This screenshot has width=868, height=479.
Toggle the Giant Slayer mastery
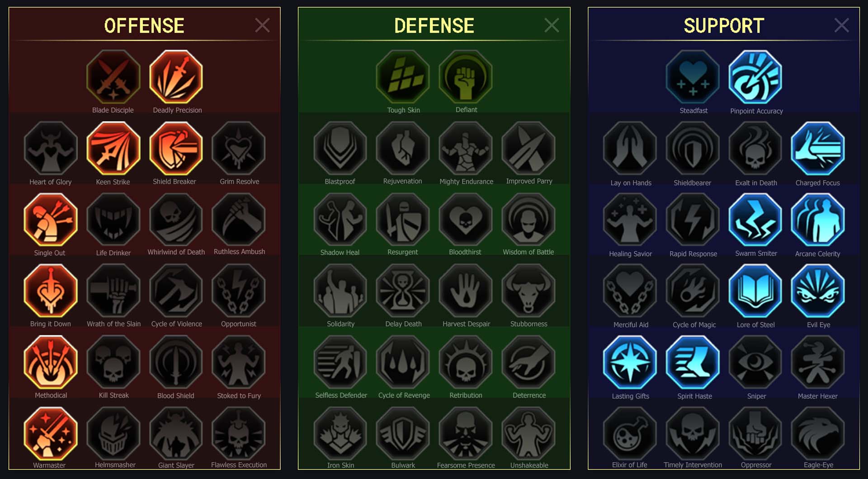tap(176, 433)
